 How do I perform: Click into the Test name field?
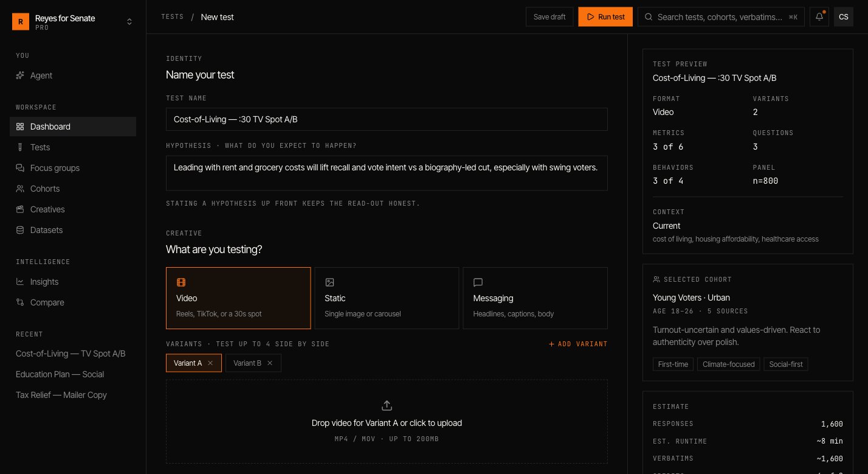387,119
